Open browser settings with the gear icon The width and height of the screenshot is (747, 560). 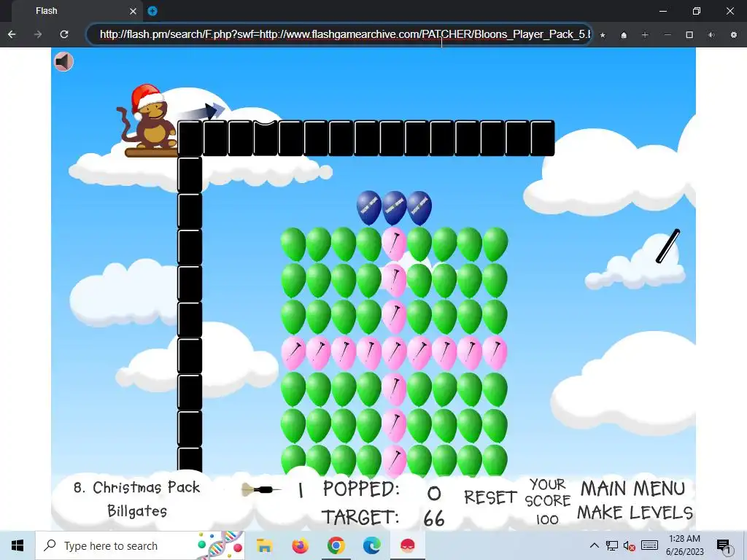(x=734, y=35)
